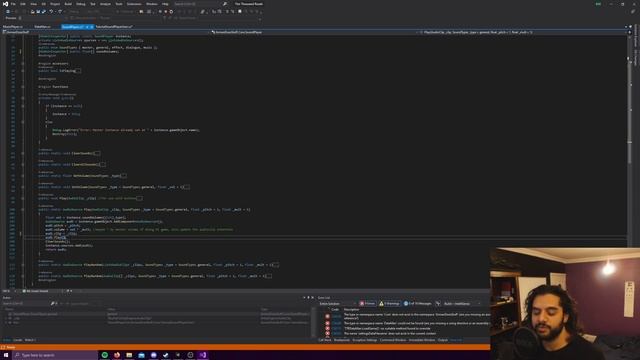Switch to the Watch 1 tab
The image size is (640, 360).
click(x=30, y=340)
